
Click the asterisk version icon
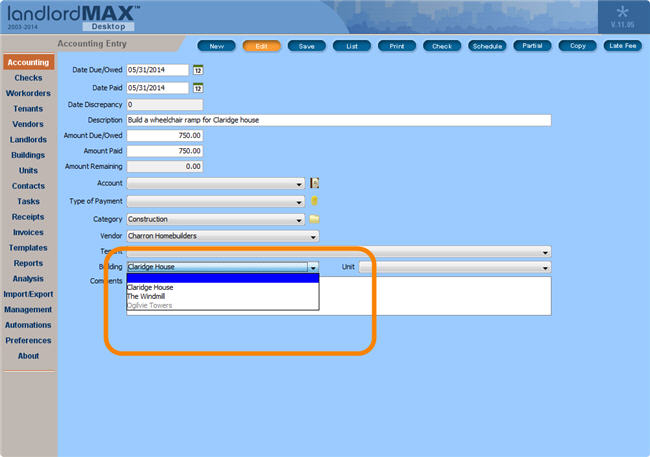click(622, 12)
